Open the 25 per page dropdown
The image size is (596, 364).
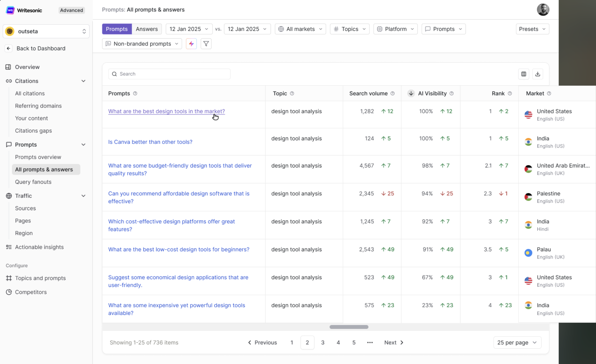click(x=517, y=343)
